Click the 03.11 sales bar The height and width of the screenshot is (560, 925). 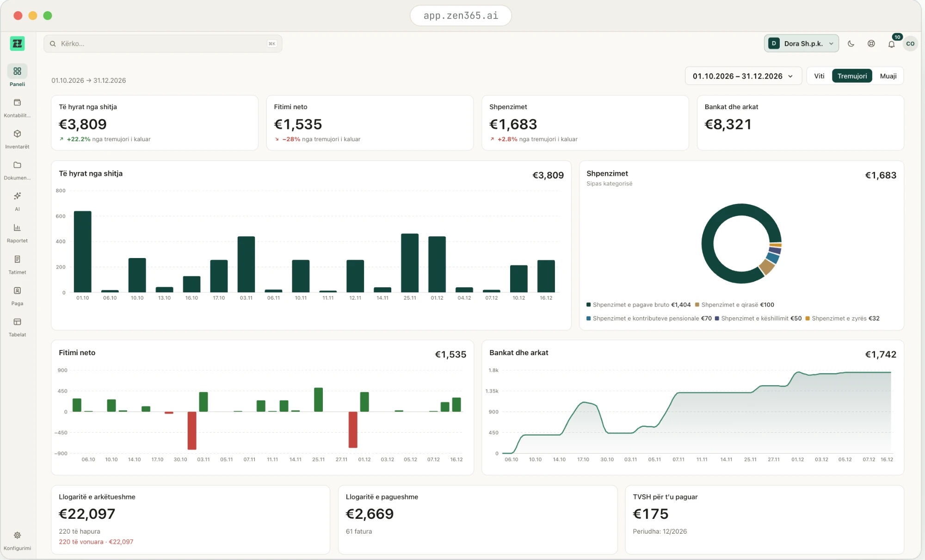pyautogui.click(x=246, y=264)
